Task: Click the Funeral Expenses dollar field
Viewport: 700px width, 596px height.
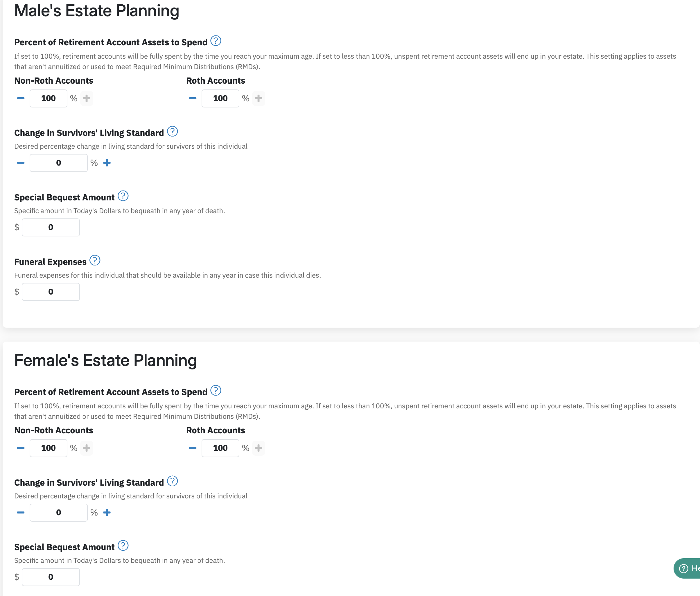Action: (x=51, y=292)
